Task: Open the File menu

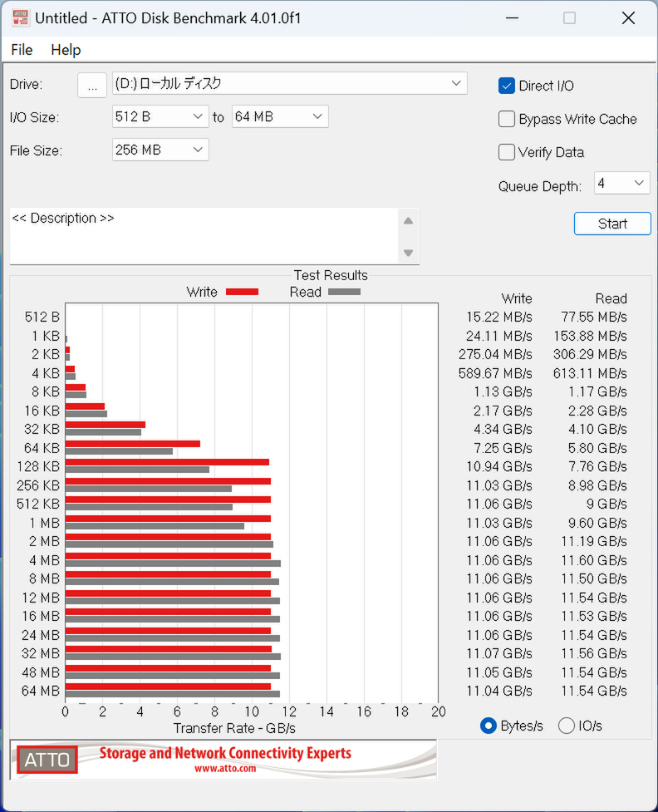Action: click(22, 50)
